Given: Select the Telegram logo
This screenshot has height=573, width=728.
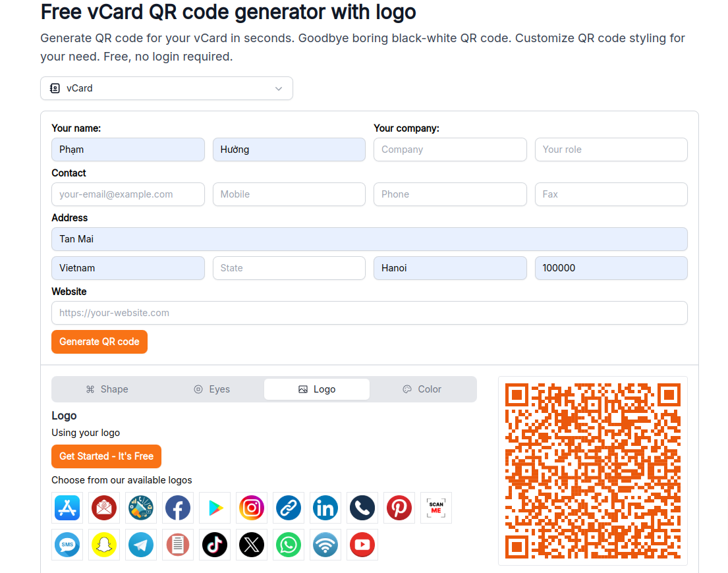Looking at the screenshot, I should tap(141, 545).
